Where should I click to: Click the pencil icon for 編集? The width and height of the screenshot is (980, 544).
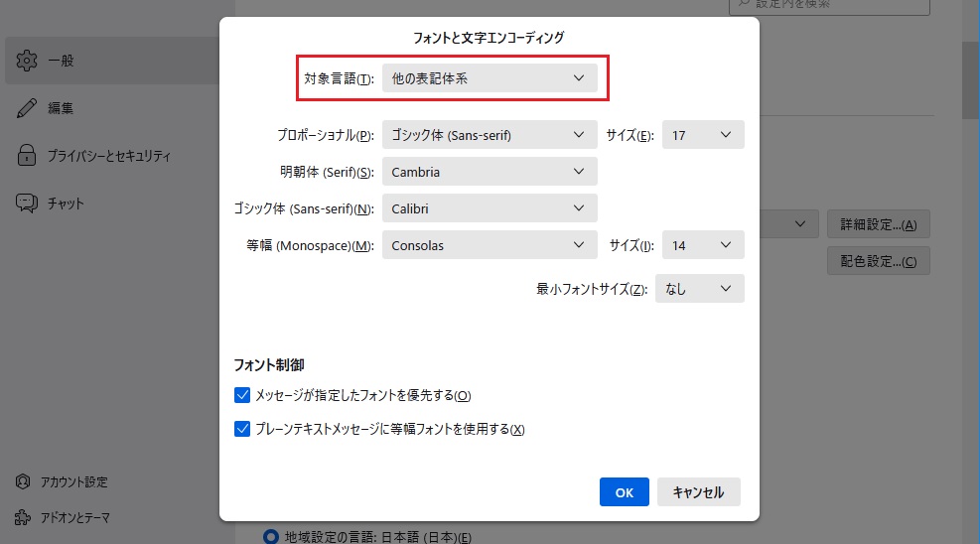(x=27, y=108)
